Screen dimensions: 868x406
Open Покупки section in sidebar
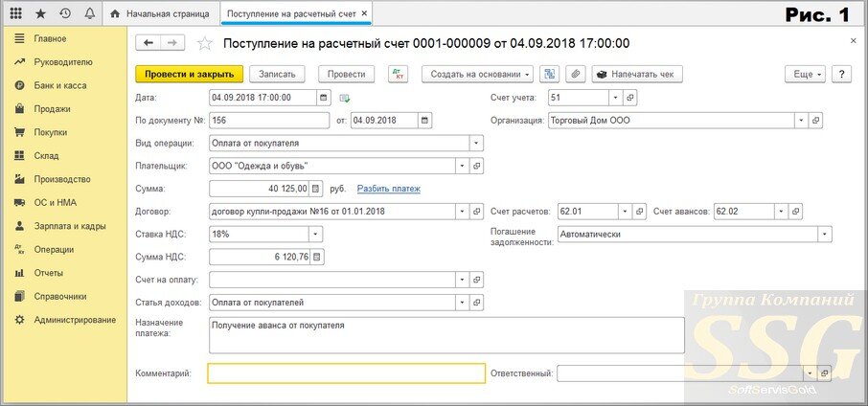click(51, 133)
